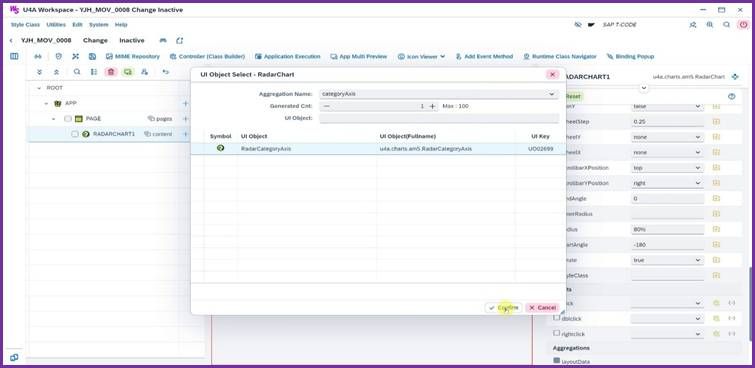Open the MIME Repository
Screen dimensions: 755x368
click(132, 56)
